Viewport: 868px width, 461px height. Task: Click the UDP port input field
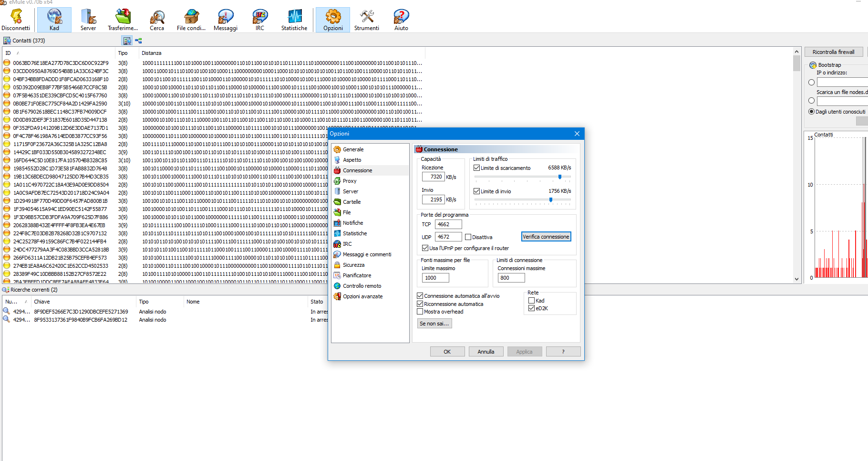click(x=448, y=237)
